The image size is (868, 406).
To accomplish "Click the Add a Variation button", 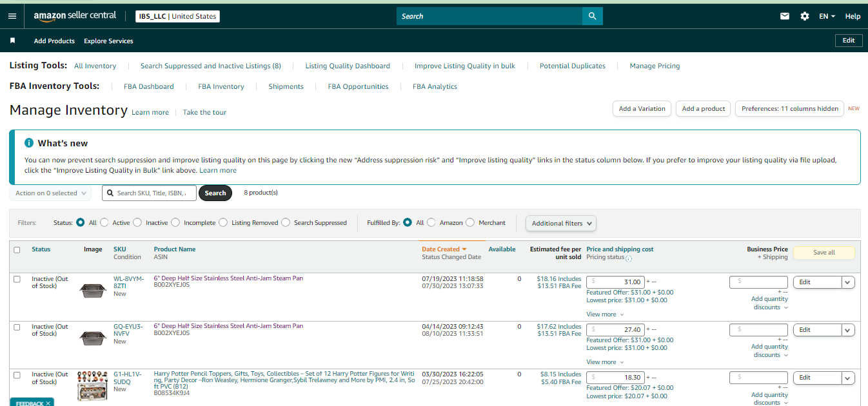I will pos(642,109).
